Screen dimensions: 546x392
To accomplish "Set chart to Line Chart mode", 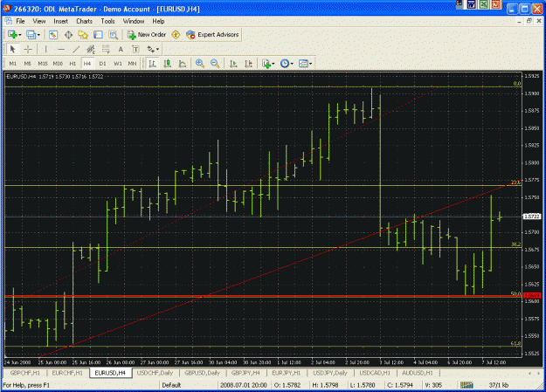I will 183,64.
